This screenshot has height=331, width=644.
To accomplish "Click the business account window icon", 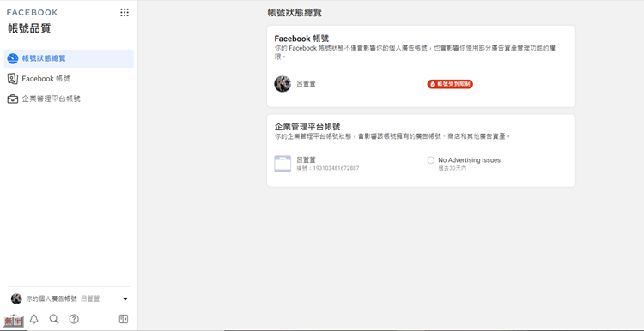I will (283, 164).
